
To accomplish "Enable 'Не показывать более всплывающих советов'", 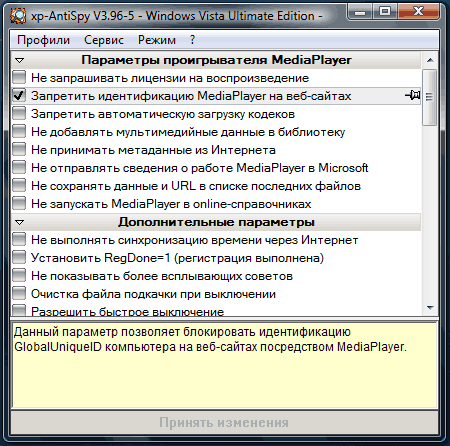I will pyautogui.click(x=19, y=275).
